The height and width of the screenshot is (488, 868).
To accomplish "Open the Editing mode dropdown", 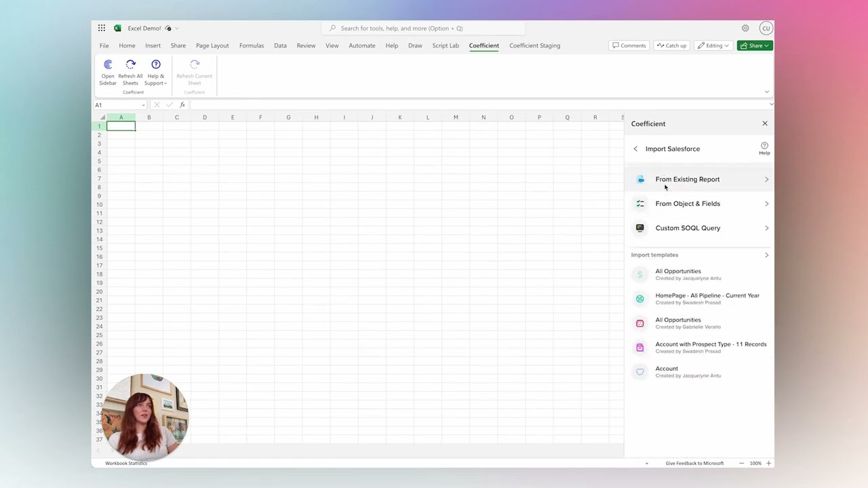I will tap(713, 45).
